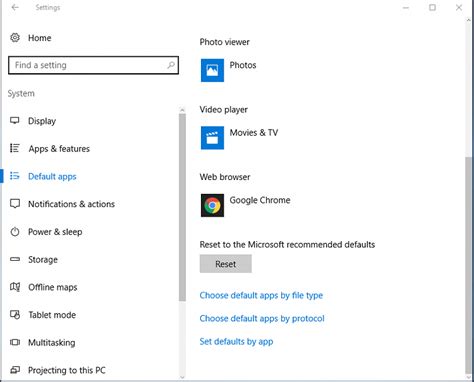Change default photo viewer from Photos
Image resolution: width=474 pixels, height=382 pixels.
tap(243, 65)
